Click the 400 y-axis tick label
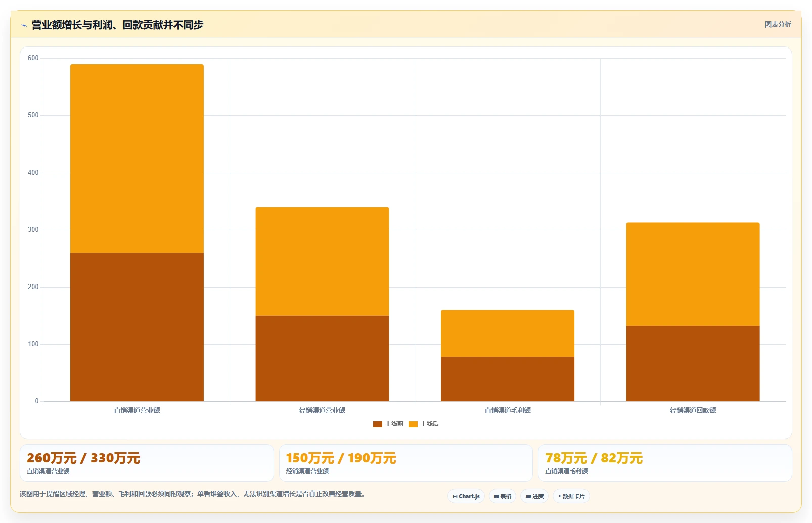The height and width of the screenshot is (523, 812). click(33, 173)
